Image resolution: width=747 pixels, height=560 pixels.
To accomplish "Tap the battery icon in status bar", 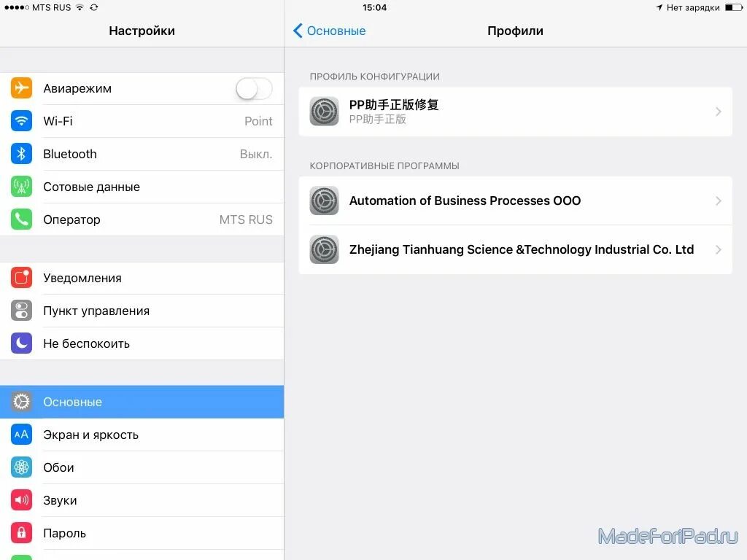I will [734, 7].
